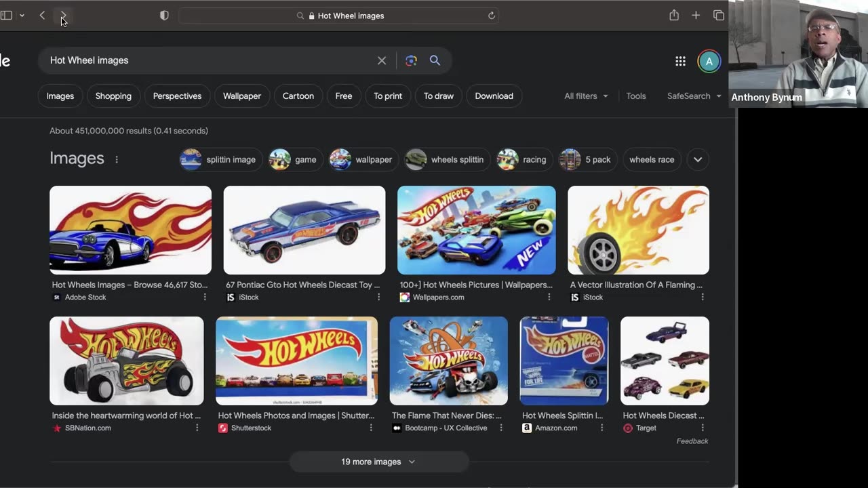Select the splittin image suggestion chip
Screen dimensions: 868x488
pos(221,159)
